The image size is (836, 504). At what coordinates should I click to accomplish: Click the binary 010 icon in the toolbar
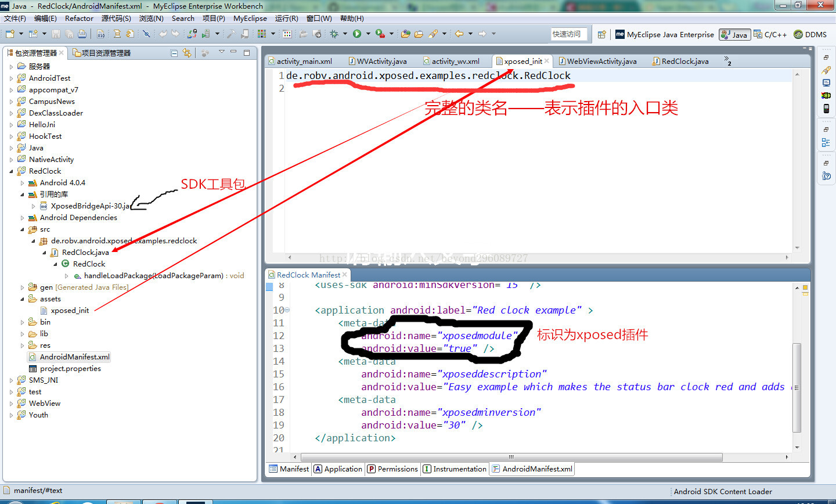100,34
